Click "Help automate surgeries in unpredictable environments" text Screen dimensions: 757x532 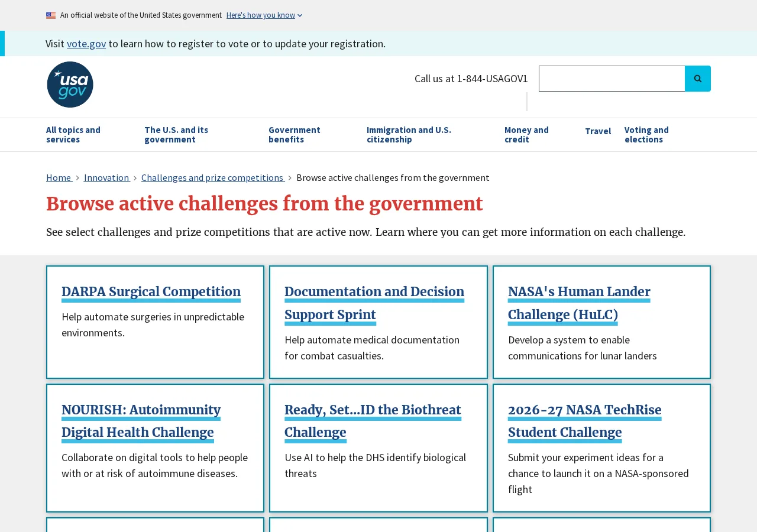coord(153,325)
